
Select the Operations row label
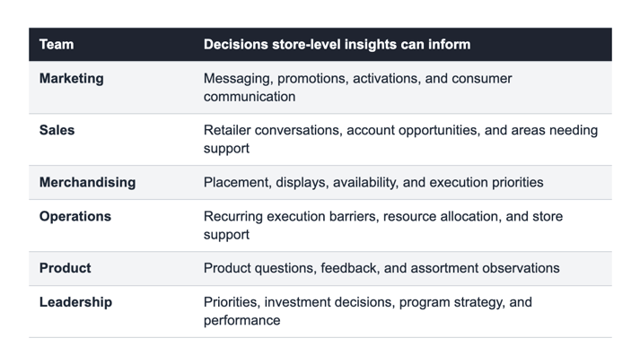click(75, 216)
